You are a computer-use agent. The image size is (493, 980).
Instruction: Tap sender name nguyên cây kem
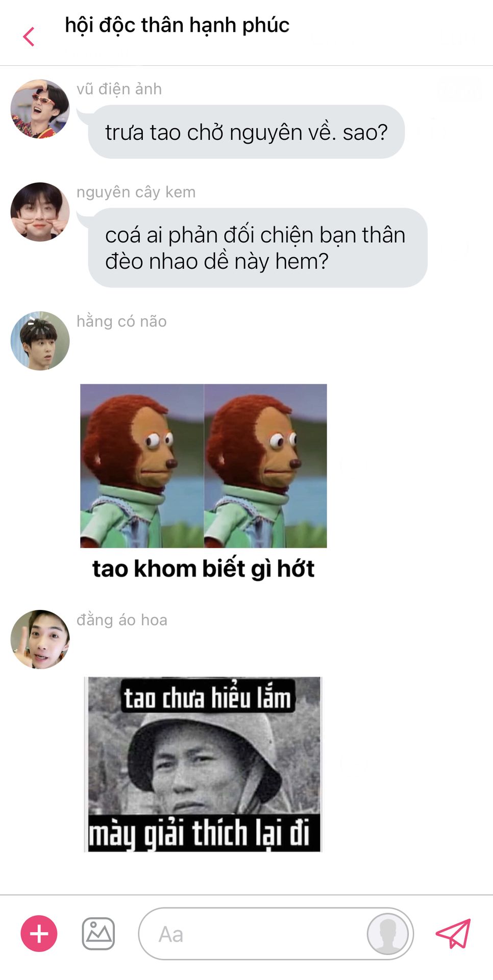click(136, 192)
